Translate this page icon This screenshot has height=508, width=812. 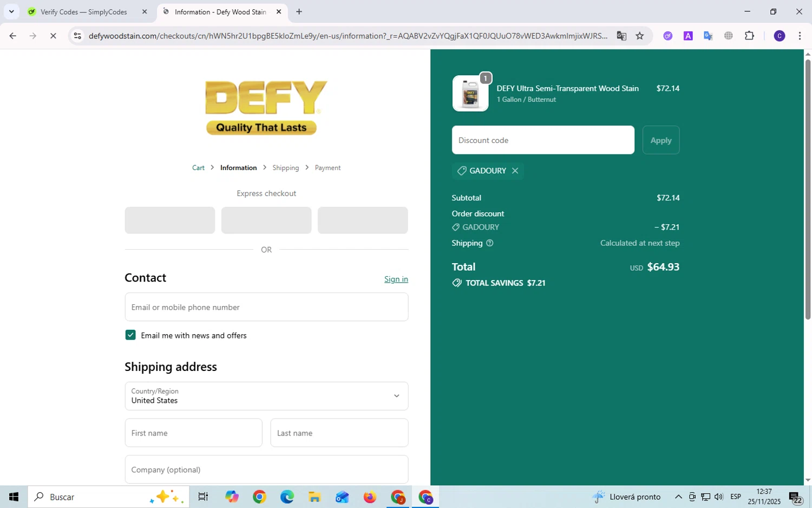(621, 36)
